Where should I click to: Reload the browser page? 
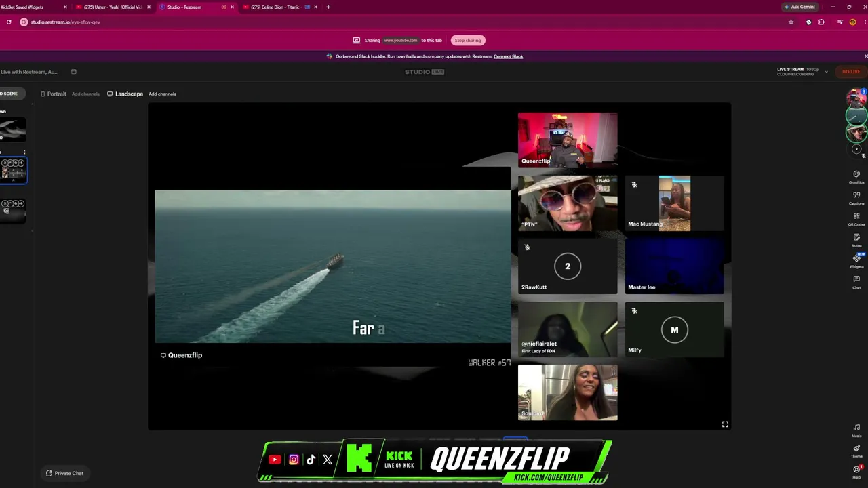tap(9, 22)
